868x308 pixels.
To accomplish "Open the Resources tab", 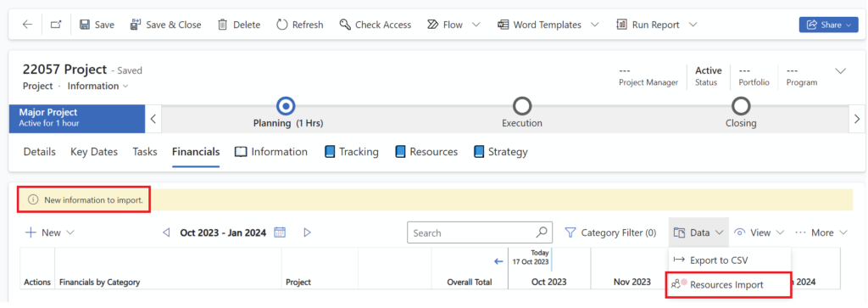I will 426,152.
